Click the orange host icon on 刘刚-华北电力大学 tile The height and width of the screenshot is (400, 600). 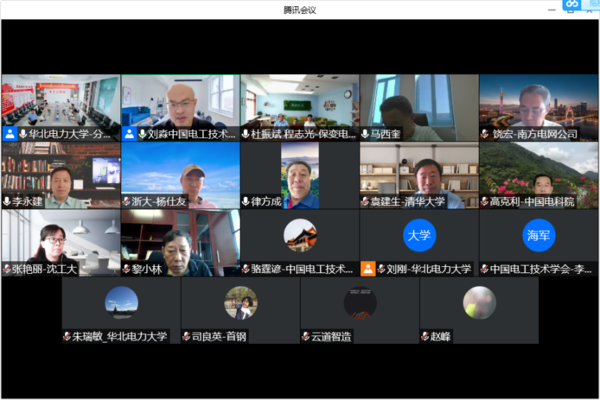click(368, 269)
